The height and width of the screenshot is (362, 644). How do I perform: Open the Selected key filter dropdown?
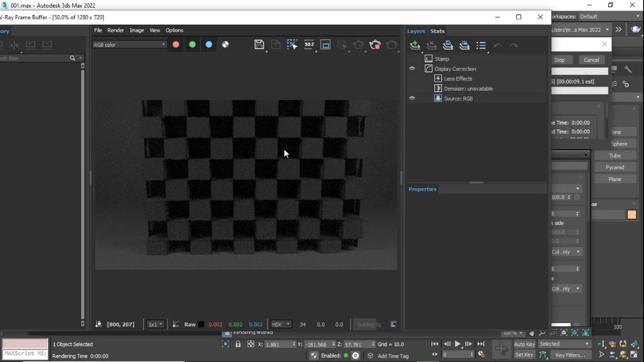click(565, 344)
